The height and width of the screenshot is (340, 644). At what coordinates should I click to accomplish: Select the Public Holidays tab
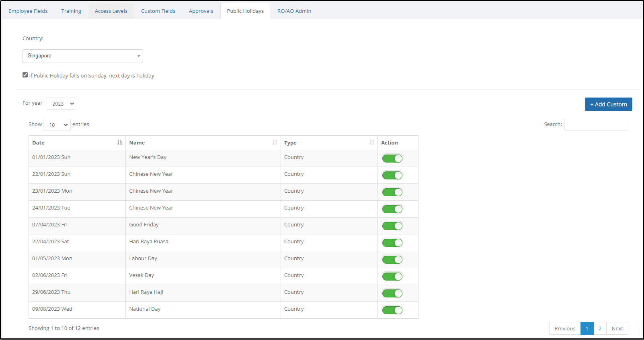tap(245, 11)
